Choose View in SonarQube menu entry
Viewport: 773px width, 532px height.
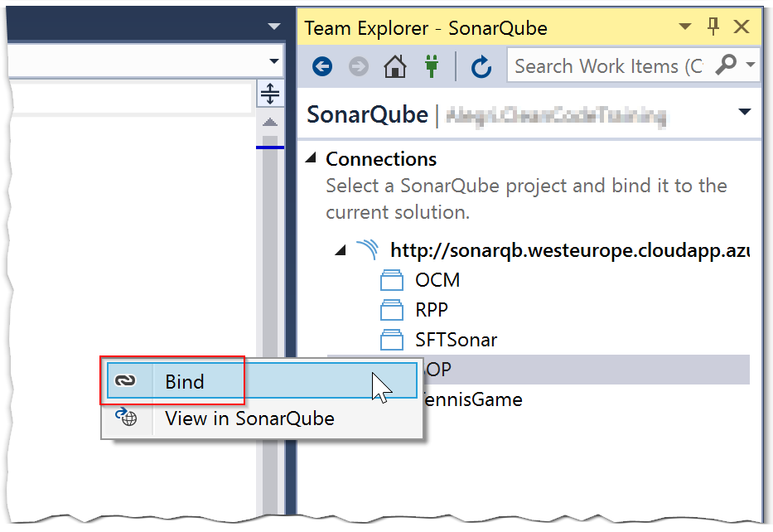[x=249, y=418]
